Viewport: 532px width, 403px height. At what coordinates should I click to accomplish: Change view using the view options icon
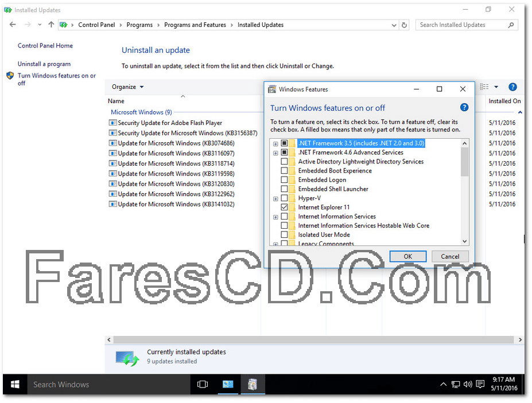pyautogui.click(x=484, y=87)
